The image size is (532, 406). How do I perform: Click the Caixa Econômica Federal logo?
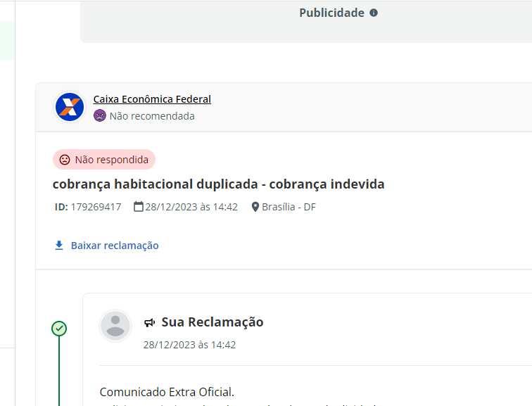[x=70, y=107]
